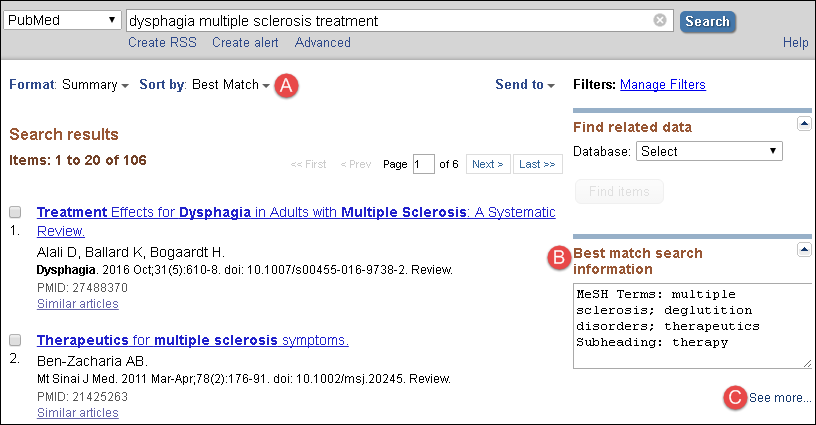Screen dimensions: 816x425
Task: Click See more under best match information
Action: coord(780,398)
